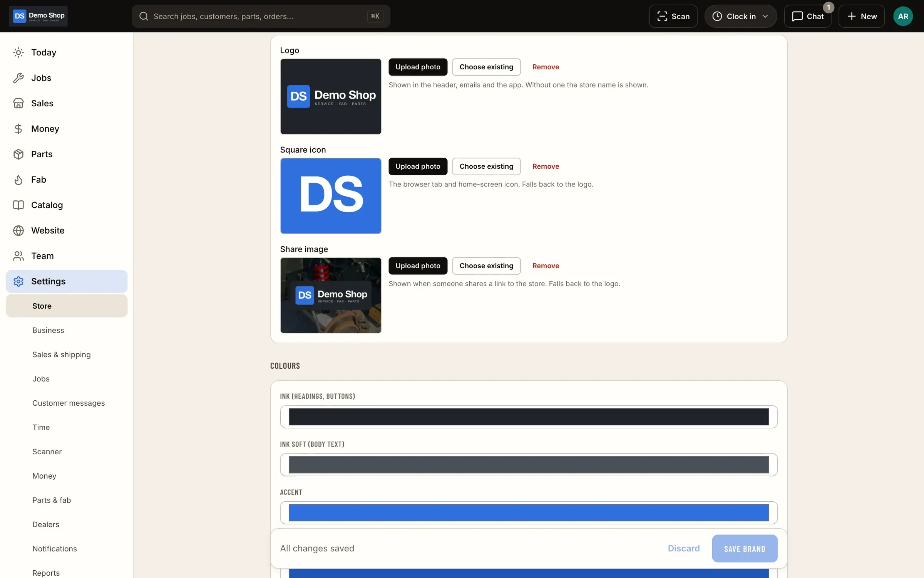The image size is (924, 578).
Task: Click the Clock in clock icon
Action: click(717, 16)
